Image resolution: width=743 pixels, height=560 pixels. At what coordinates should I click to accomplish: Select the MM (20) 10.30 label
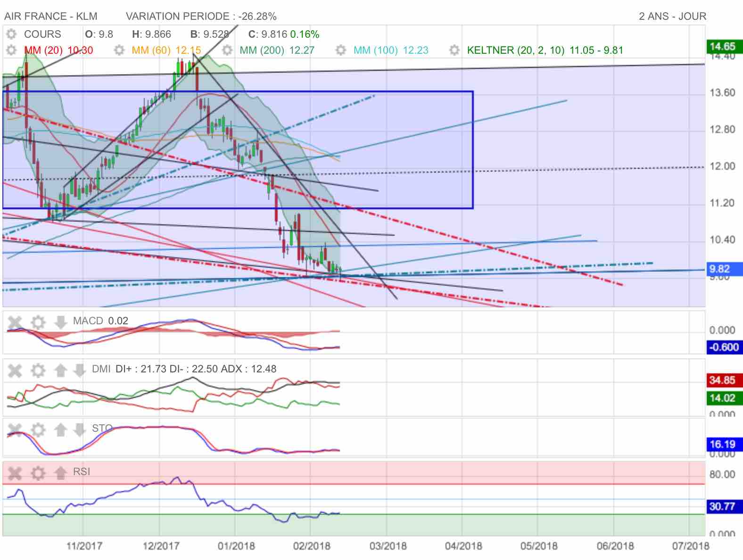[58, 50]
